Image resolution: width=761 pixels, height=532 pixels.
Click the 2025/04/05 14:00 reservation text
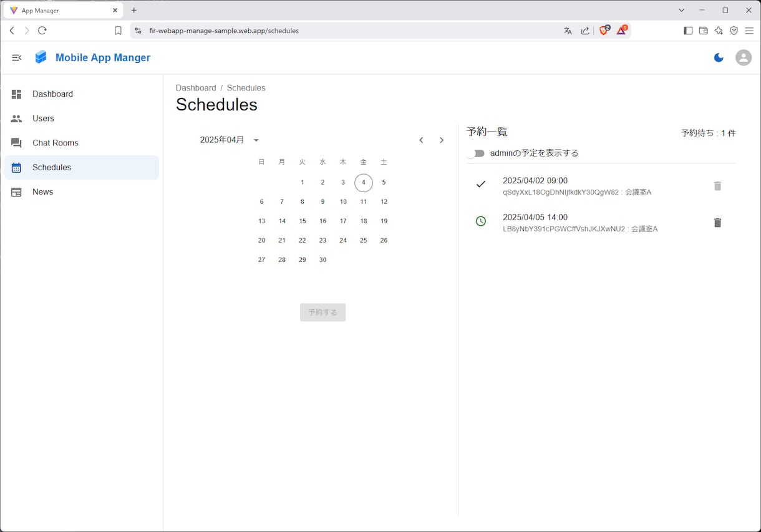535,218
